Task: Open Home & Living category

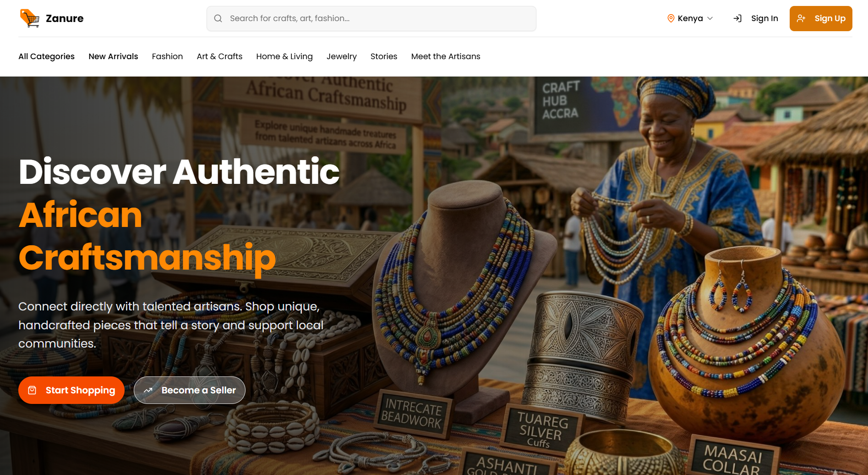Action: pyautogui.click(x=284, y=56)
